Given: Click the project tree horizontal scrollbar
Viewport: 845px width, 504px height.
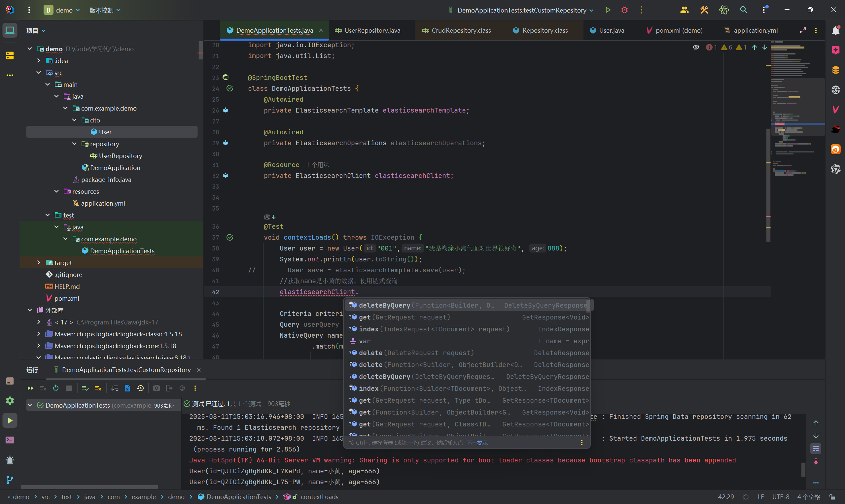Looking at the screenshot, I should tap(90, 487).
